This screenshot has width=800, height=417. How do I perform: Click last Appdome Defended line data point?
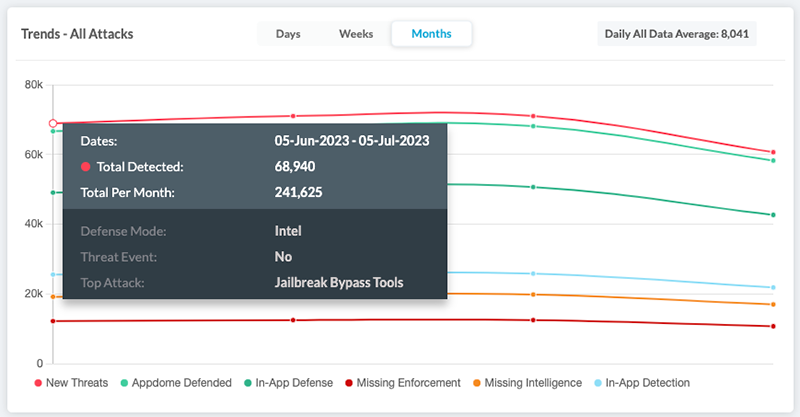tap(773, 161)
